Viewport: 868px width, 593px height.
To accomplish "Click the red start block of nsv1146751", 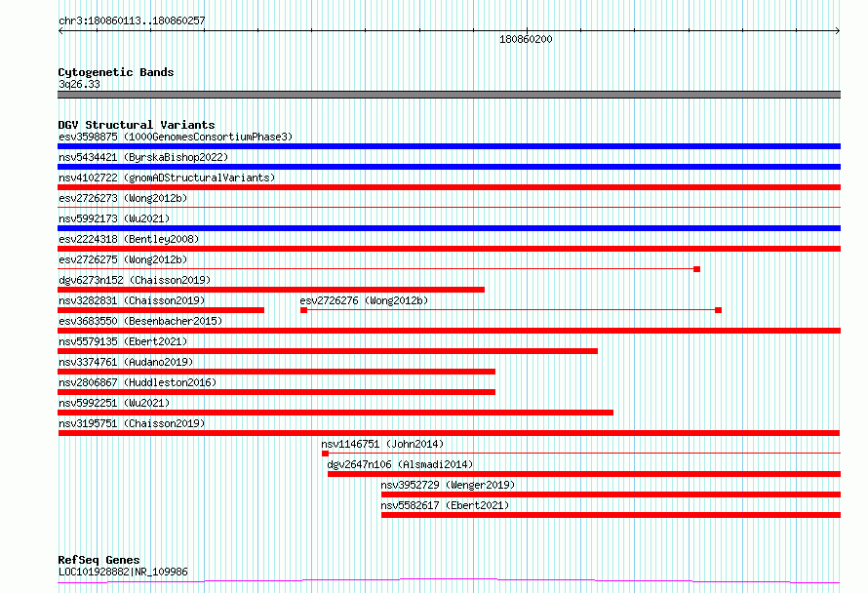I will 326,454.
